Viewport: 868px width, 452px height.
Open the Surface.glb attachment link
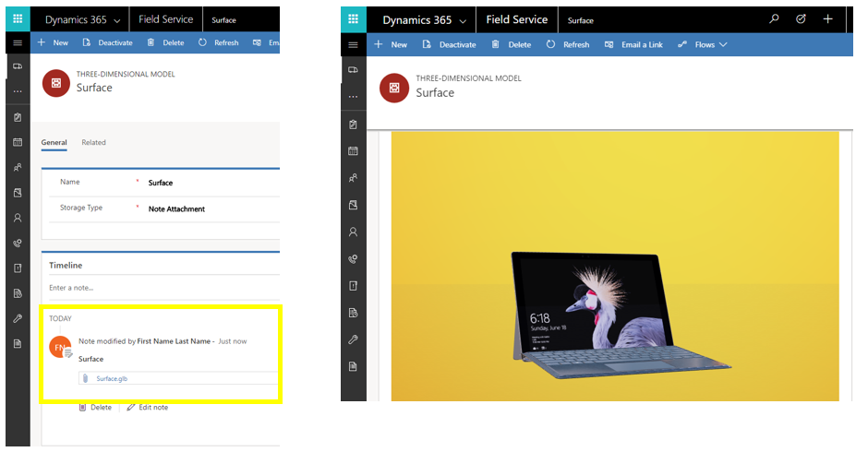112,379
